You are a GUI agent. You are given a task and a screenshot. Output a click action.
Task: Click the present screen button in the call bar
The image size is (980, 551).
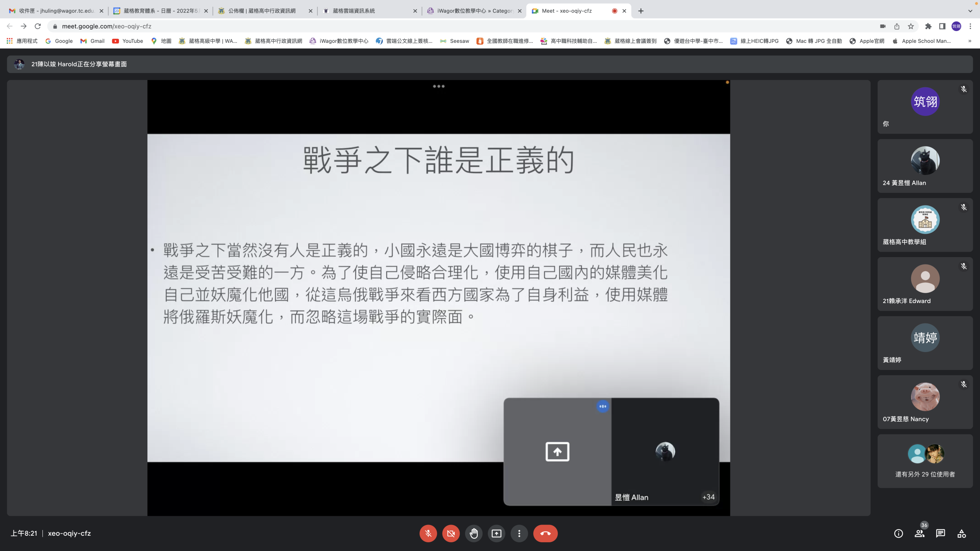497,533
